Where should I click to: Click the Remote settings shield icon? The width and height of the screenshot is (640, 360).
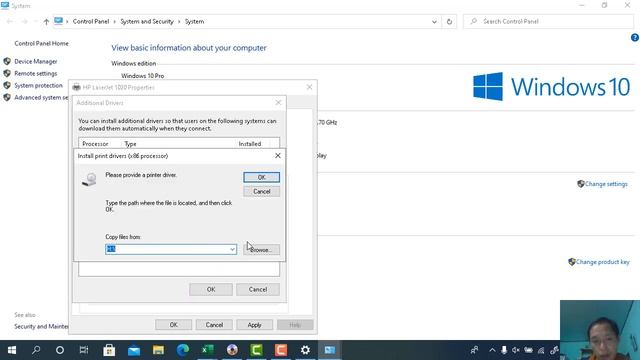7,73
